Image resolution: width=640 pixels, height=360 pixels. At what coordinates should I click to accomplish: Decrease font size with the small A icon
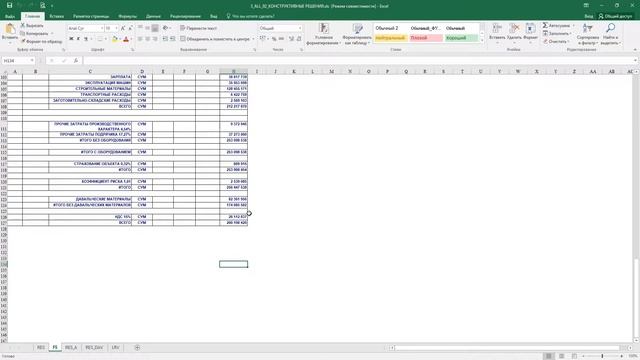pos(130,28)
